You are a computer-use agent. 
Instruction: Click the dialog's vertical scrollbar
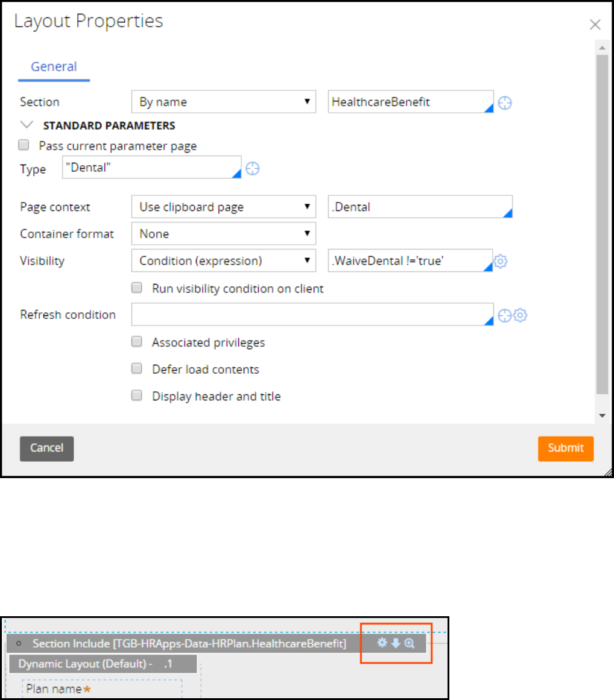(x=602, y=223)
